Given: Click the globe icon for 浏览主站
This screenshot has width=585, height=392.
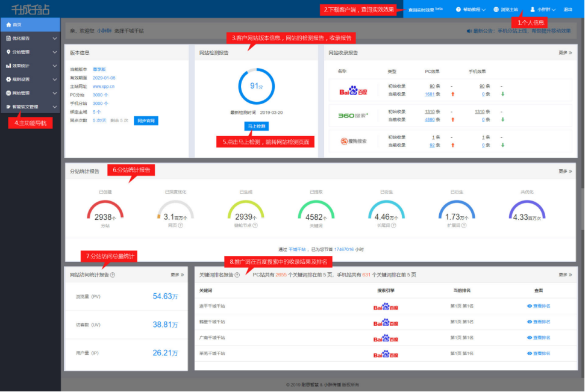Looking at the screenshot, I should (x=496, y=10).
